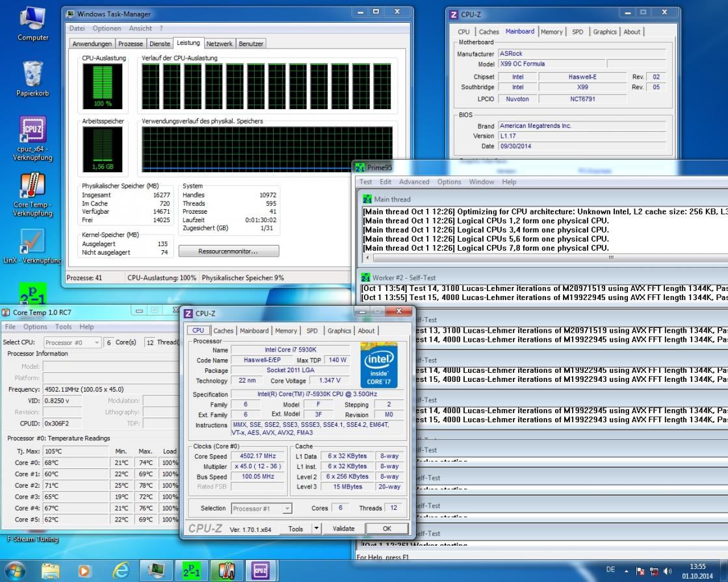The width and height of the screenshot is (728, 582).
Task: Open Prime95 Test menu
Action: pos(365,182)
